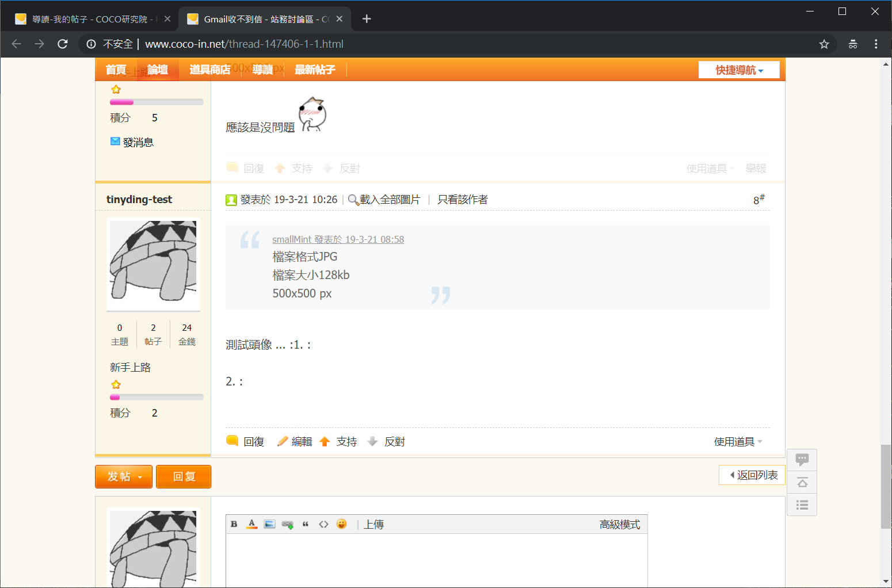Click the browser address bar URL
Screen dimensions: 892x588
244,44
